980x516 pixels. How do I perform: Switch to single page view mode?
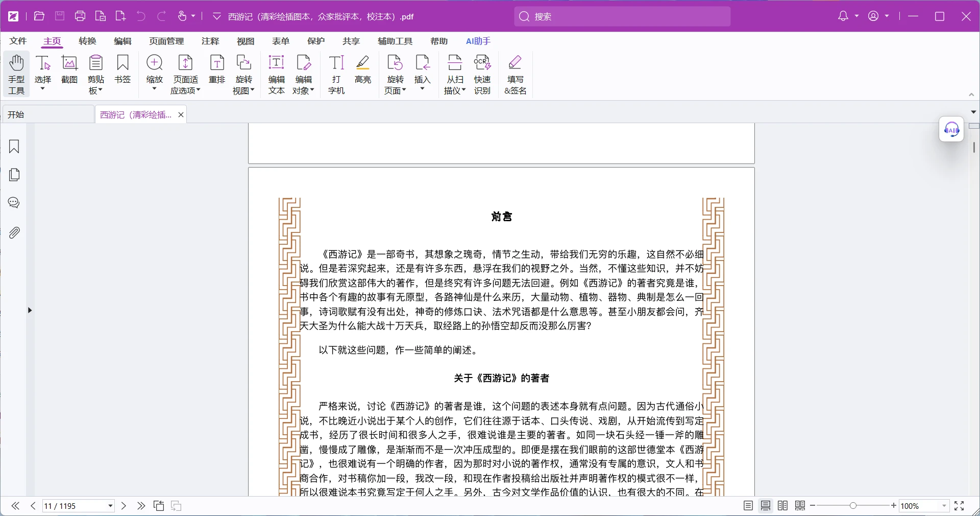(x=748, y=506)
